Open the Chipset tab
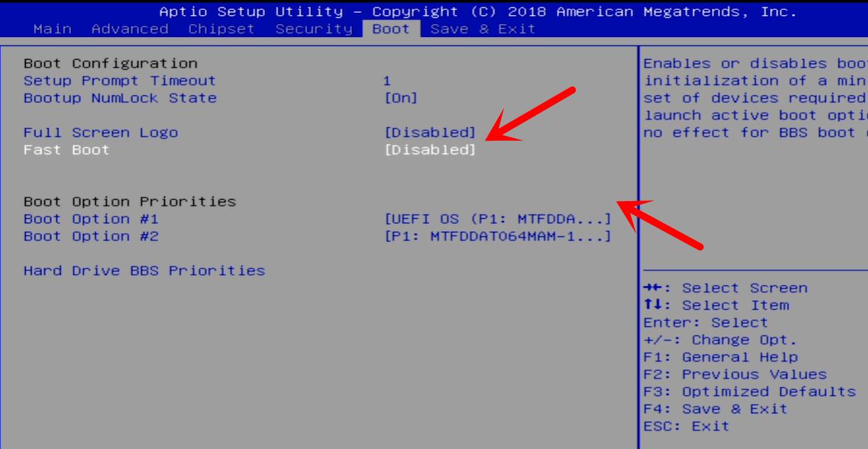Screen dimensions: 868x449 [221, 29]
